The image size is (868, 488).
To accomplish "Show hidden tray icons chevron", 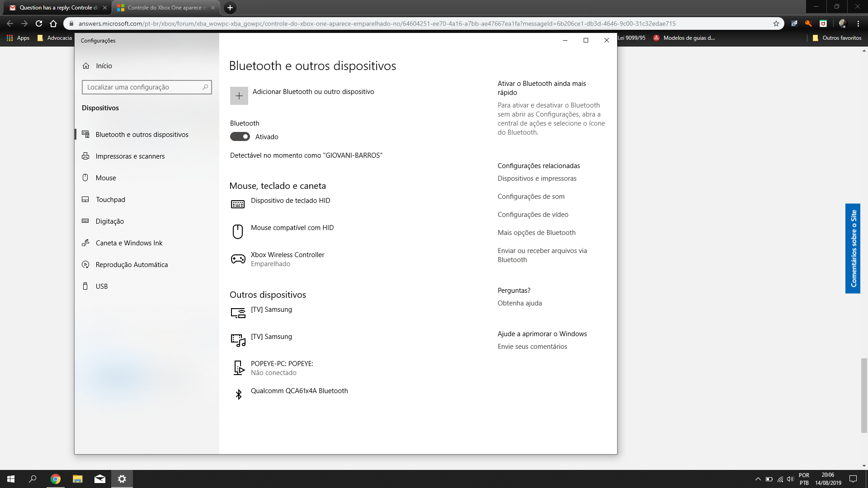I will coord(758,479).
